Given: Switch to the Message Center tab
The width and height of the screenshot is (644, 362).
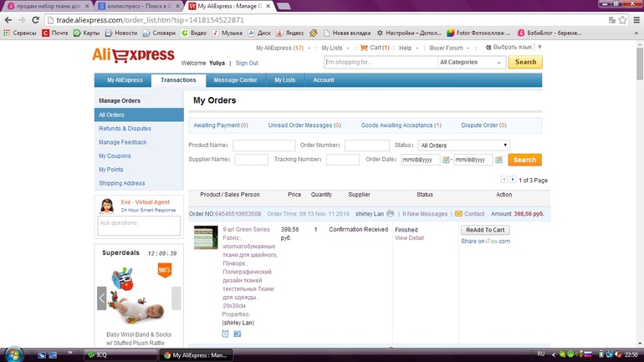Looking at the screenshot, I should (235, 80).
